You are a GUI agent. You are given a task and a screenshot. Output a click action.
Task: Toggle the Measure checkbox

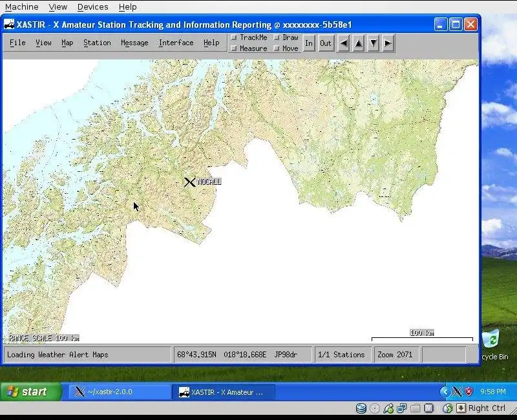(x=234, y=48)
